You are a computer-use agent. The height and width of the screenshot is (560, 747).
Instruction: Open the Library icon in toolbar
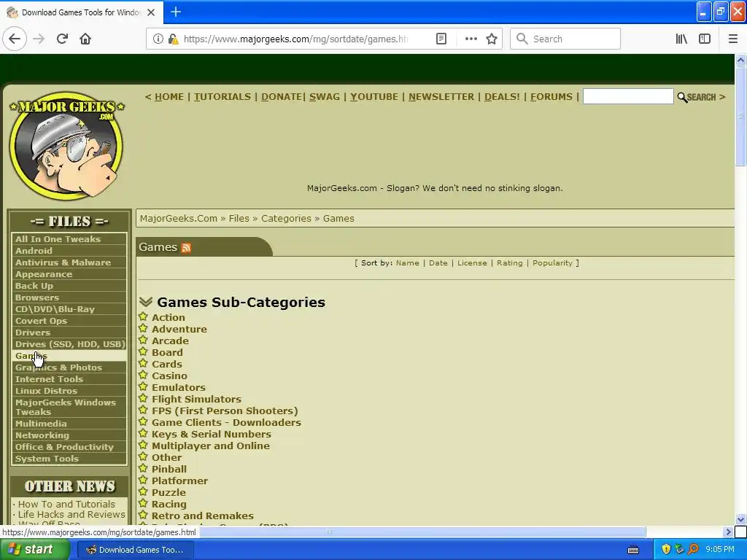(x=681, y=39)
